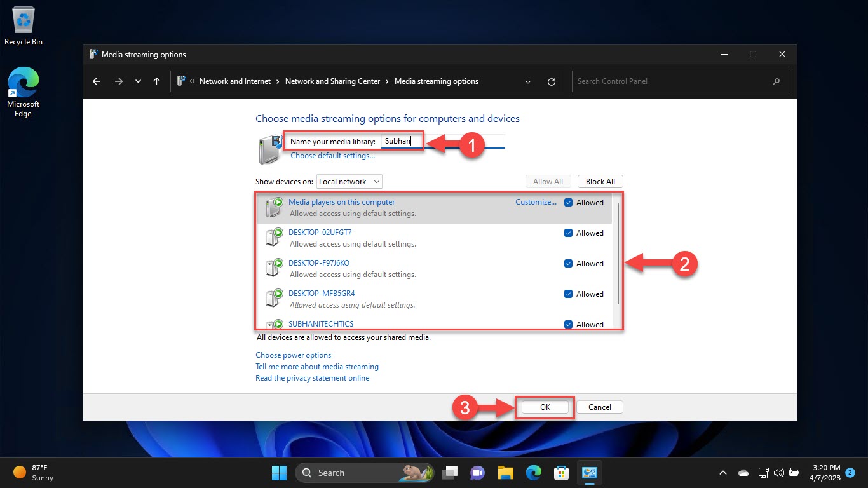Click the up-to-parent-folder arrow icon

tap(156, 81)
